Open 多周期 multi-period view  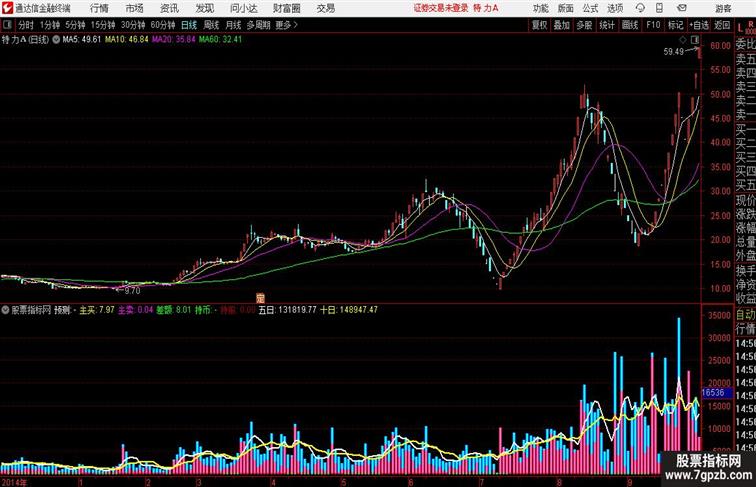pyautogui.click(x=258, y=25)
